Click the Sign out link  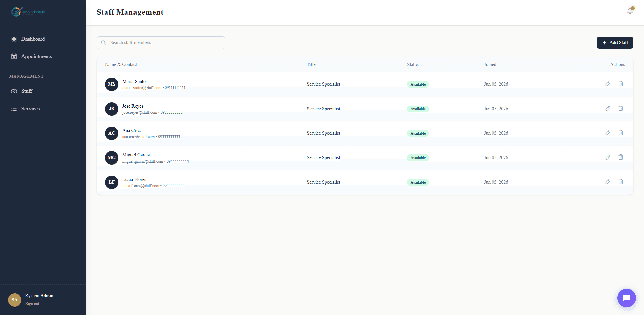point(32,304)
